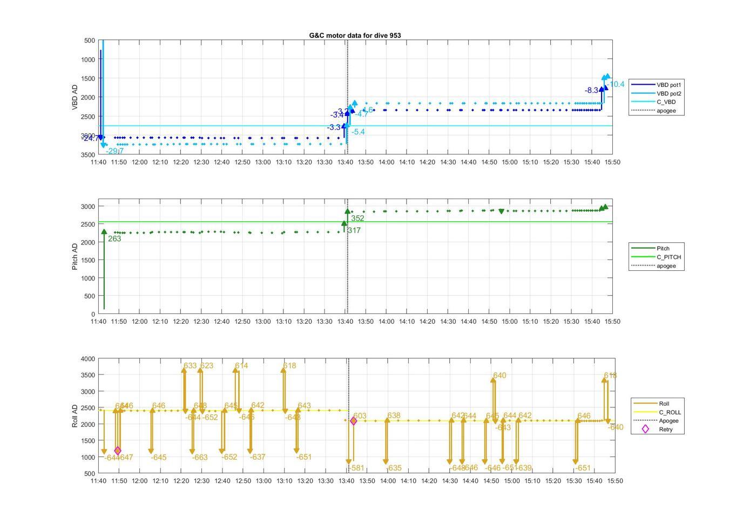Click the "-3.3" VBD annotation
This screenshot has height=532, width=756.
pyautogui.click(x=334, y=127)
